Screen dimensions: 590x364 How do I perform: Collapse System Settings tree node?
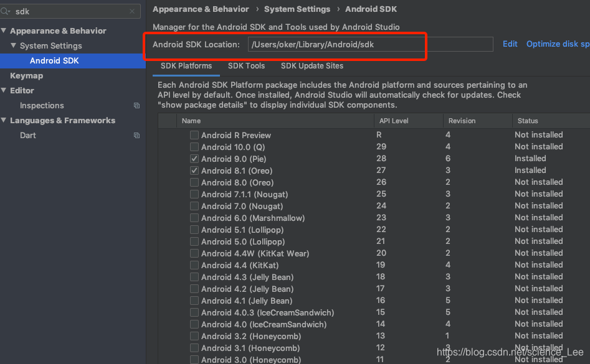pyautogui.click(x=14, y=45)
